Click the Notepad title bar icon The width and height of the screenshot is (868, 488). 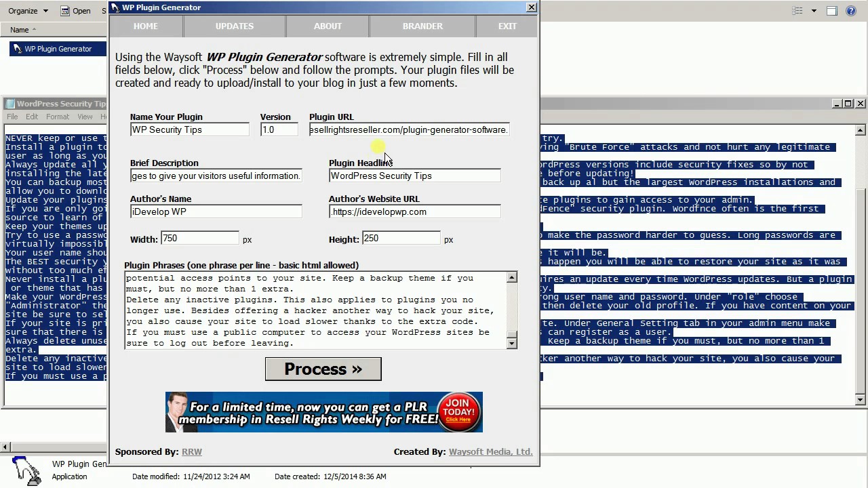[x=10, y=104]
